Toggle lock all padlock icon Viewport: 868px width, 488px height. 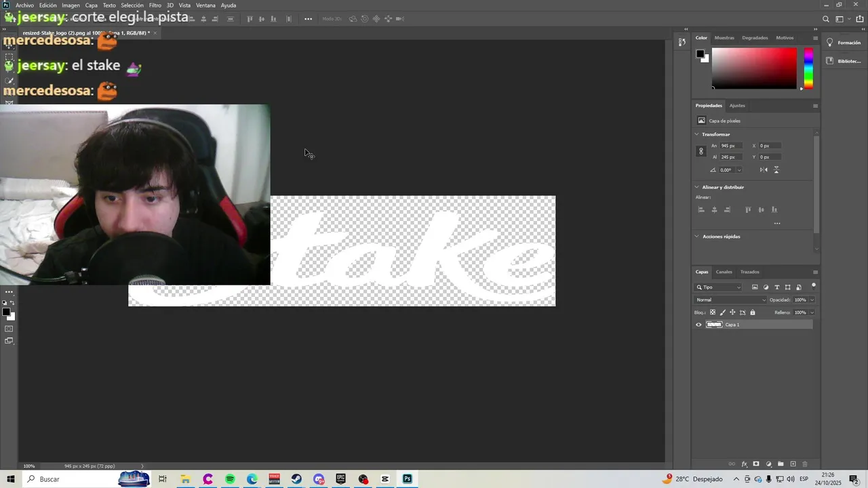[753, 312]
